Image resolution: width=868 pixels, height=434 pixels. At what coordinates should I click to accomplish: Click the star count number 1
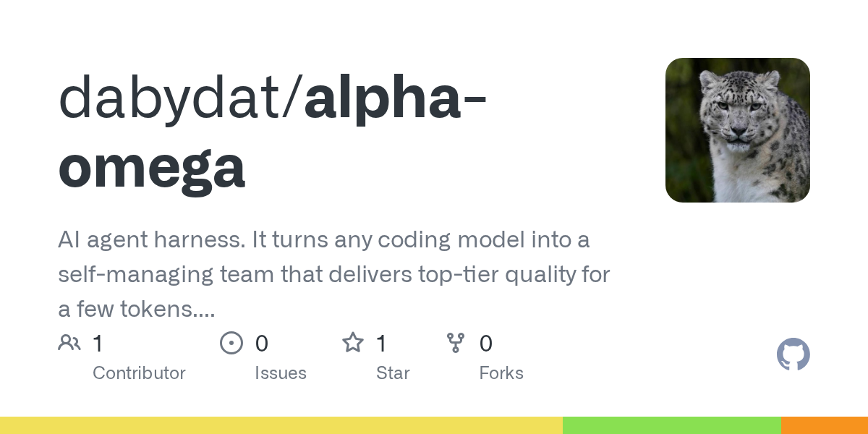pyautogui.click(x=381, y=344)
